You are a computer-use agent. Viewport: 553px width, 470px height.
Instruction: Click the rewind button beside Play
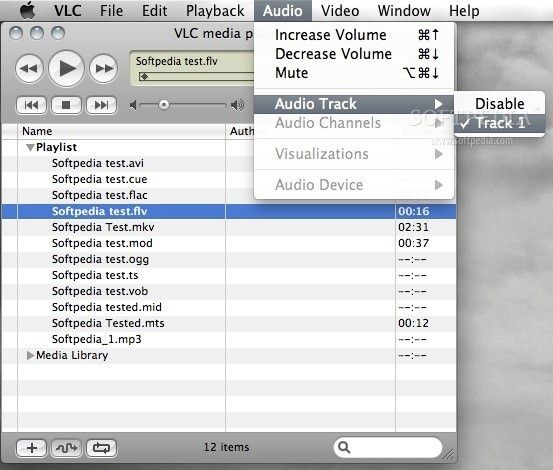pyautogui.click(x=29, y=68)
